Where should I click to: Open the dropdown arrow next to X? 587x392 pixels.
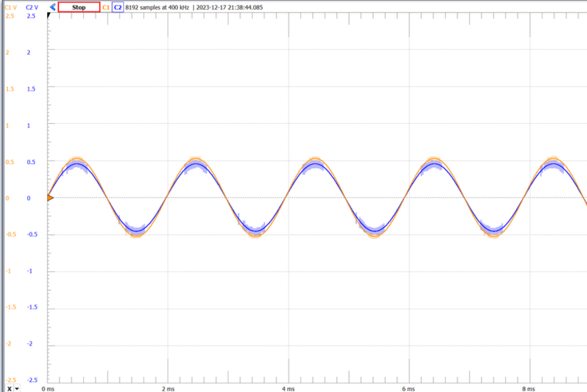pos(17,388)
